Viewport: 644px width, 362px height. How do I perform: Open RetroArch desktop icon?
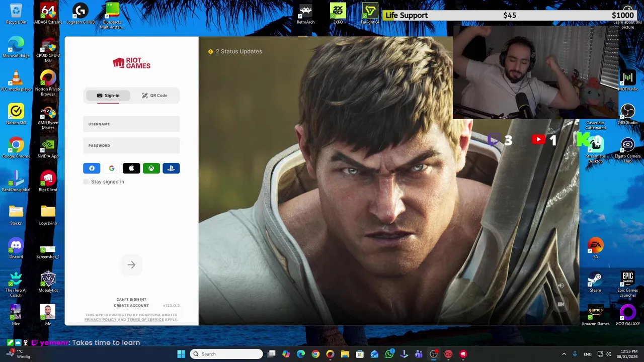305,14
